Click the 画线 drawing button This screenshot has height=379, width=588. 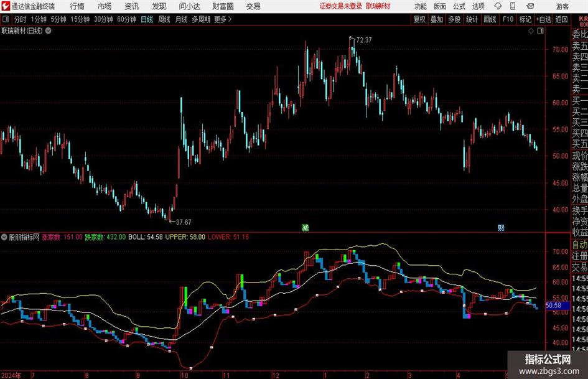(490, 19)
